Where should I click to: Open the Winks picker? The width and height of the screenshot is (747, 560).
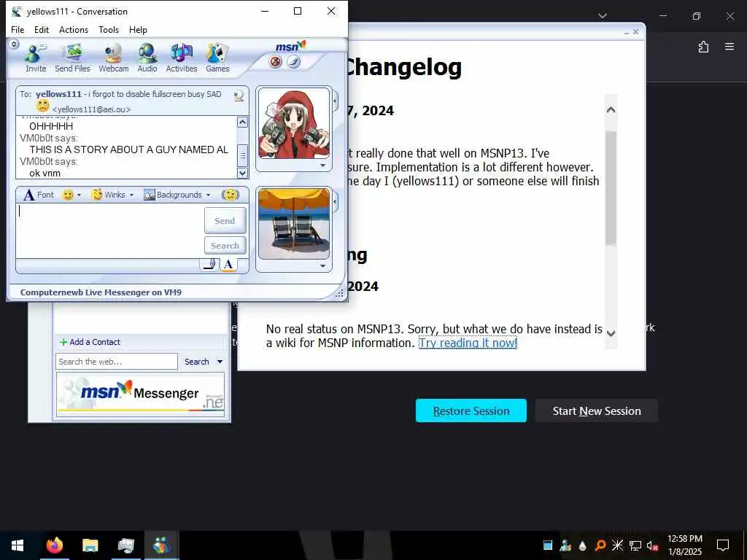109,195
